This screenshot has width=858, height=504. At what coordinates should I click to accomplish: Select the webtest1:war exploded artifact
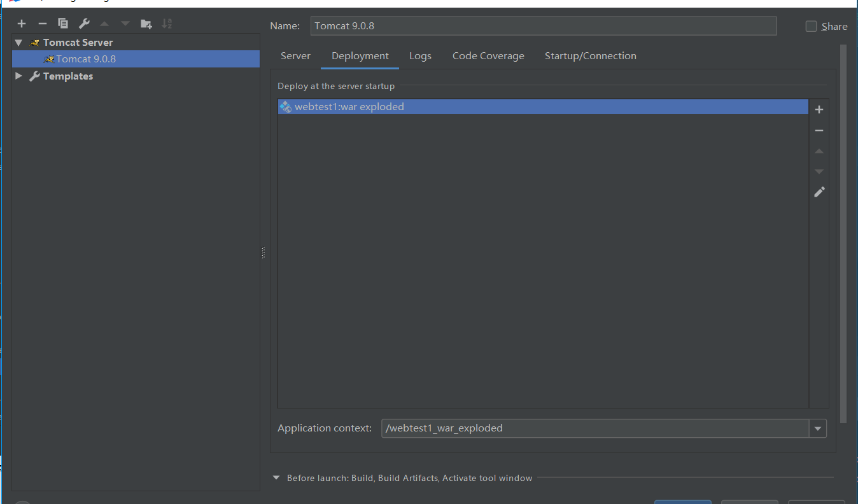point(543,107)
